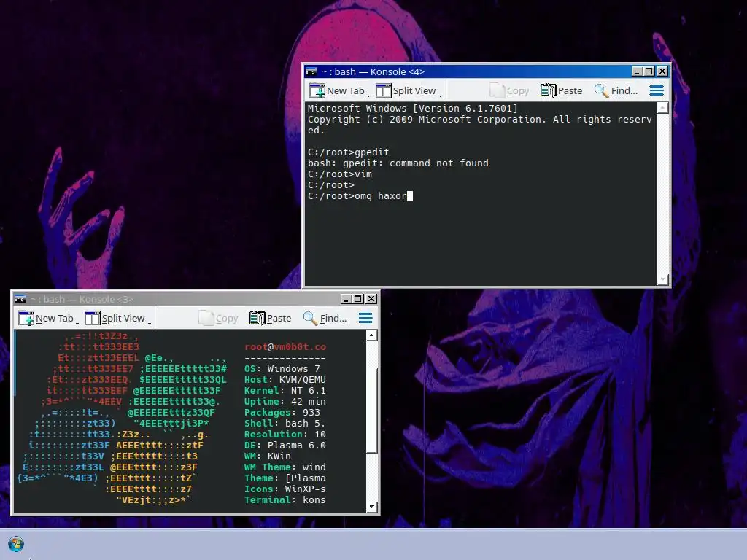Click "root@vm0b0t.co" text in Konsole <3>
The height and width of the screenshot is (560, 747).
click(285, 346)
